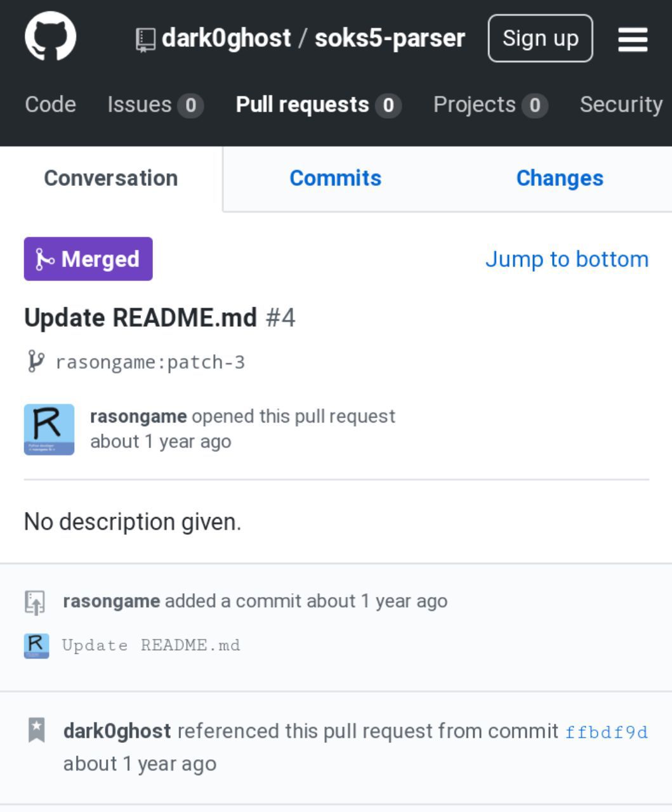Switch to the Changes tab
The width and height of the screenshot is (672, 812).
[x=560, y=178]
